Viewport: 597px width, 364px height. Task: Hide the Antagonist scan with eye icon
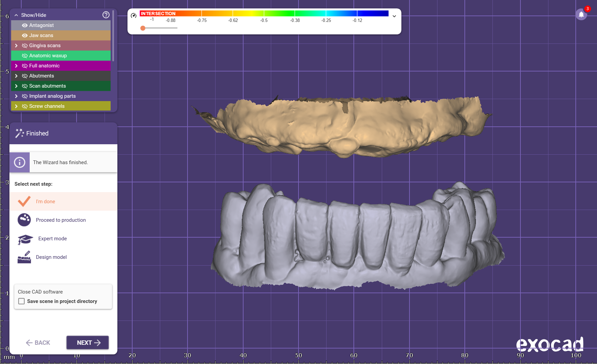pyautogui.click(x=25, y=25)
